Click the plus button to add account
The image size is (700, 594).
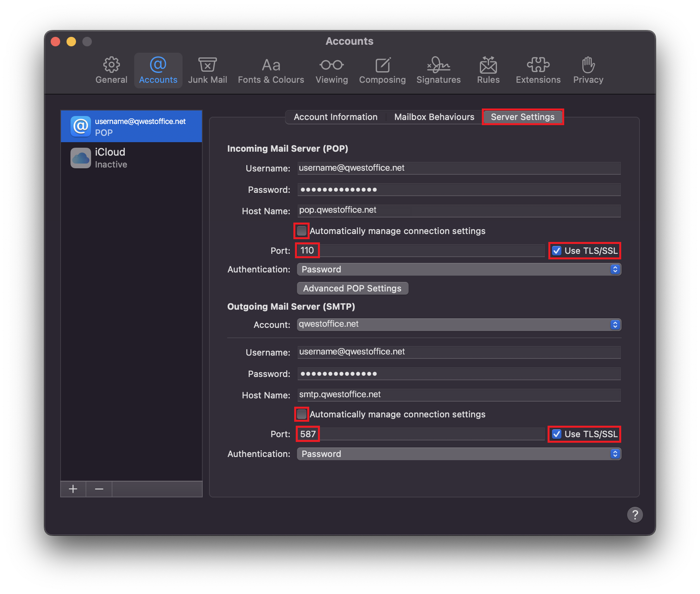click(73, 489)
